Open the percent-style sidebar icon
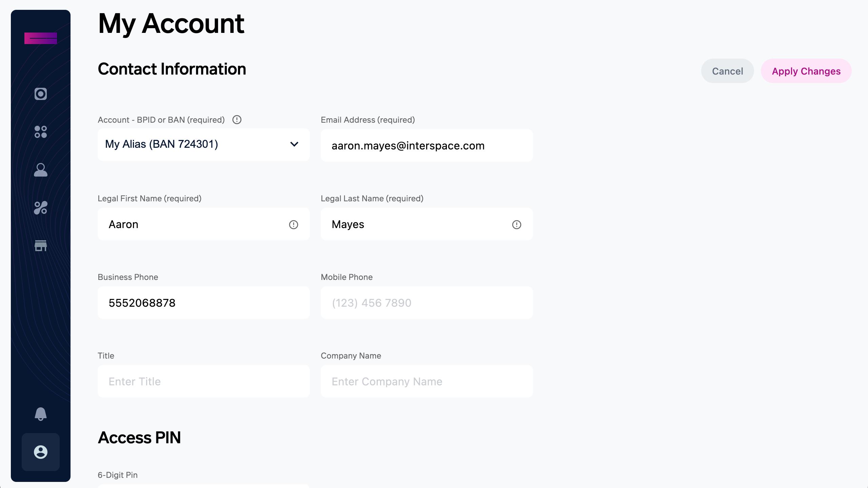The height and width of the screenshot is (488, 868). coord(40,208)
